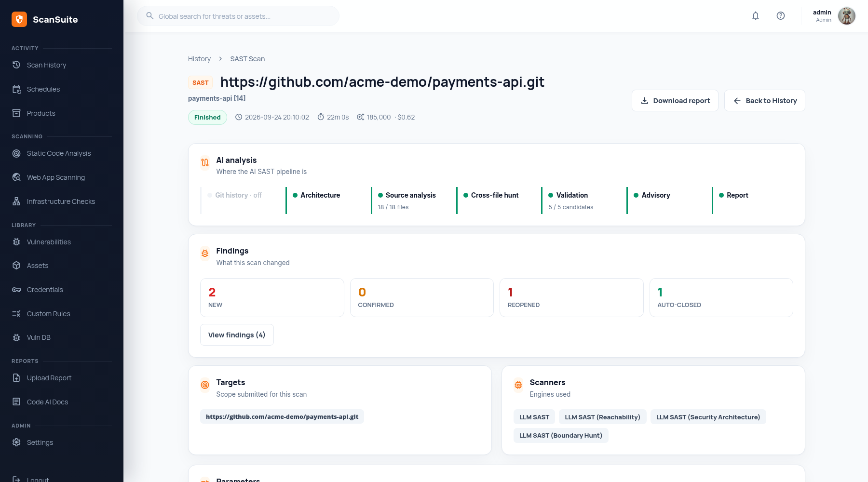
Task: Click the Vulnerabilities bug icon
Action: coord(16,242)
